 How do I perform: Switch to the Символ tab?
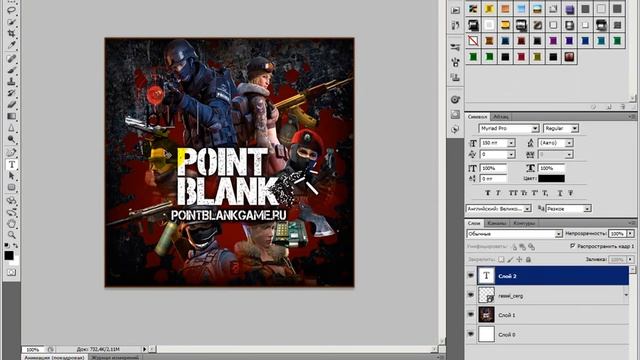(477, 117)
